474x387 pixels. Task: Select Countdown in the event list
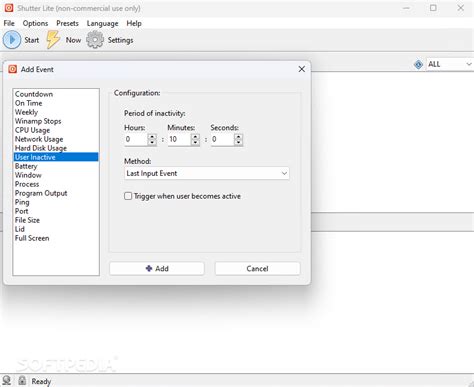(x=56, y=94)
